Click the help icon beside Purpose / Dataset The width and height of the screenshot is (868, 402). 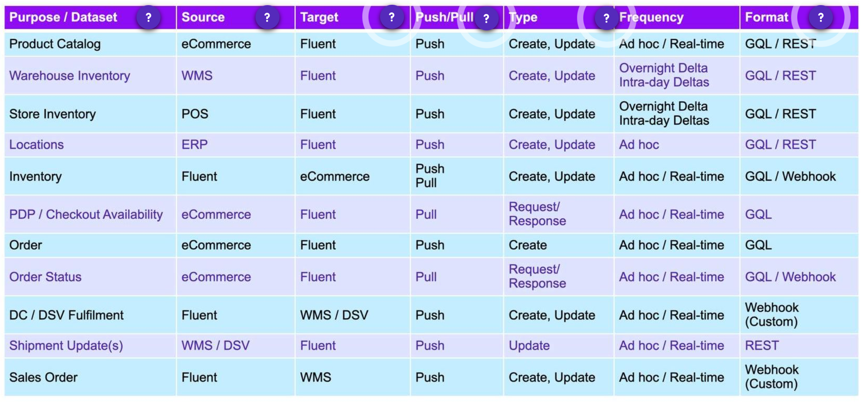(x=148, y=18)
